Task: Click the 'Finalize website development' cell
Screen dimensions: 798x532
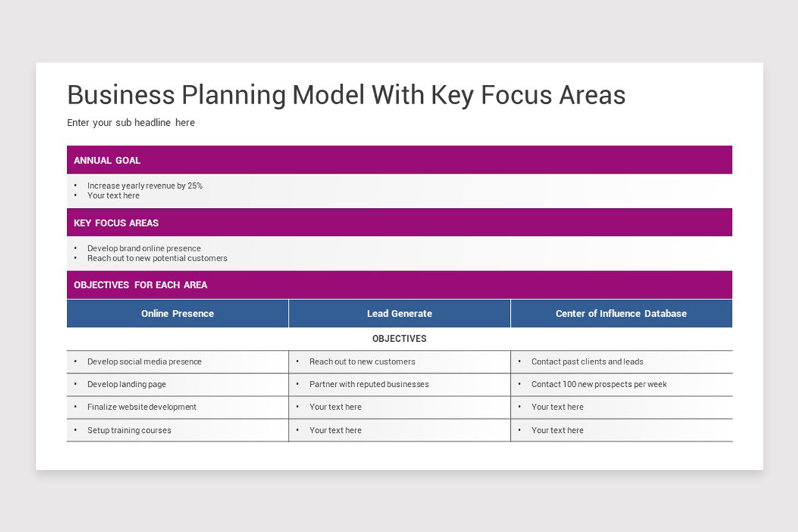Action: tap(178, 407)
